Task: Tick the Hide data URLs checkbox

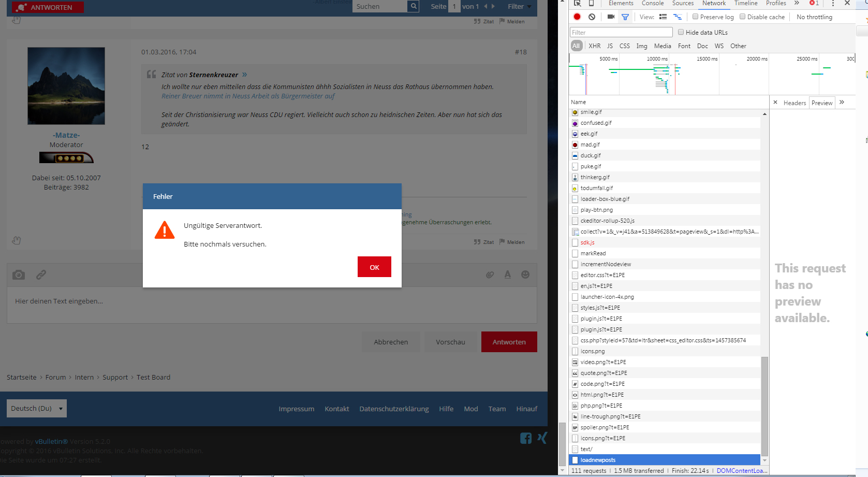Action: (681, 32)
